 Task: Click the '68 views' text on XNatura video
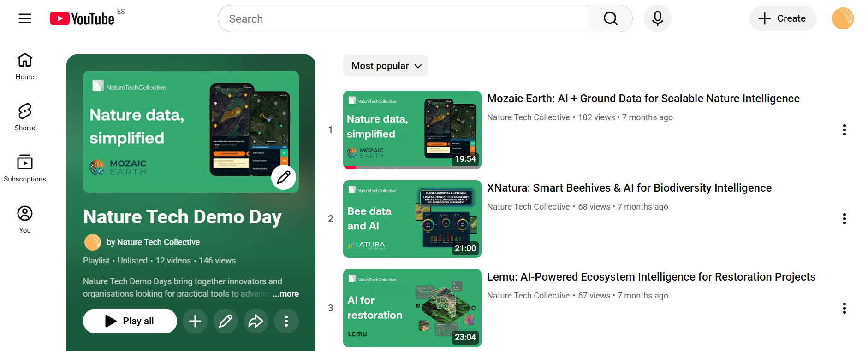[594, 207]
